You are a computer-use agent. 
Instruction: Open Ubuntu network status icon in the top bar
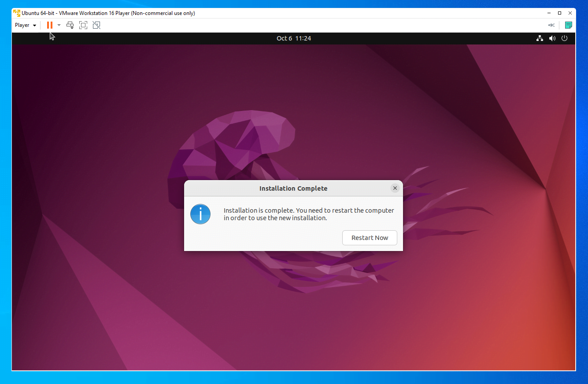click(x=540, y=38)
